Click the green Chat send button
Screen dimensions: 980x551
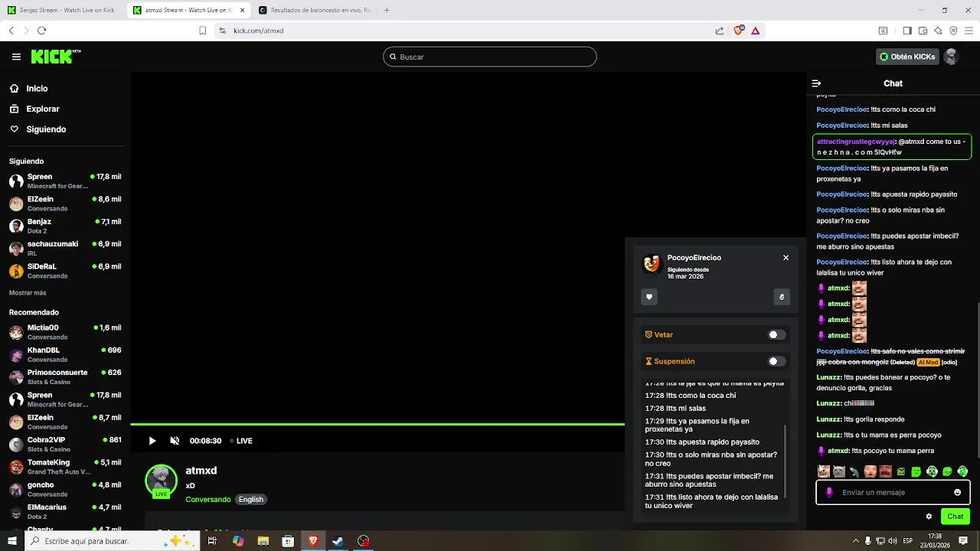(x=955, y=517)
